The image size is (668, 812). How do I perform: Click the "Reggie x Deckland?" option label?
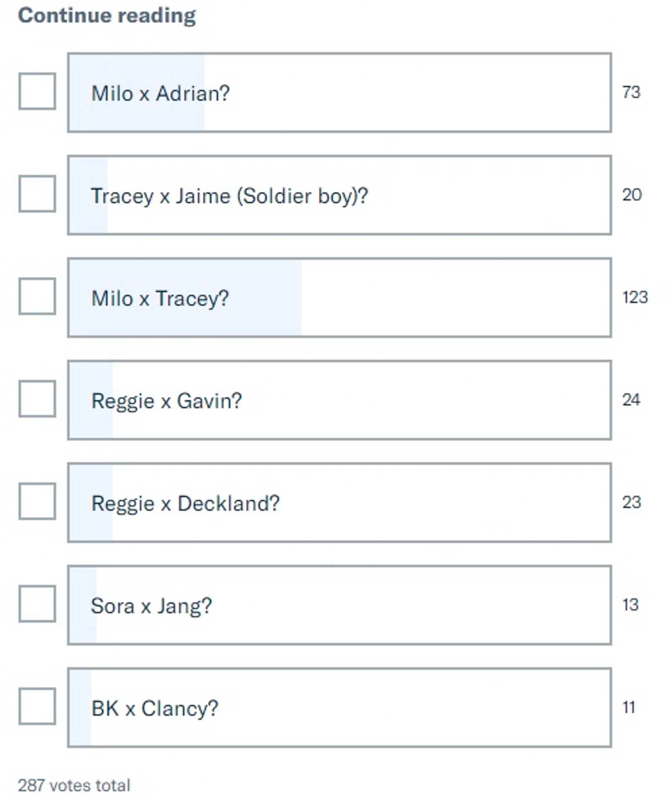[185, 503]
